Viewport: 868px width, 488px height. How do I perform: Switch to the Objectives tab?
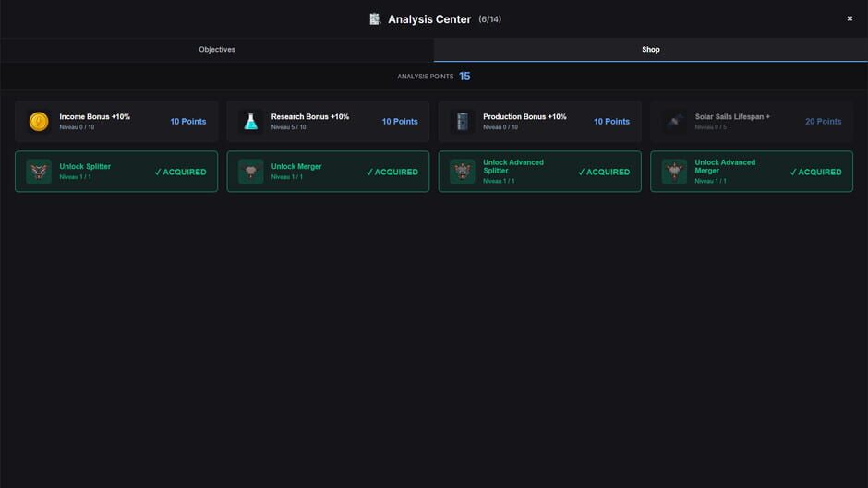click(x=217, y=50)
